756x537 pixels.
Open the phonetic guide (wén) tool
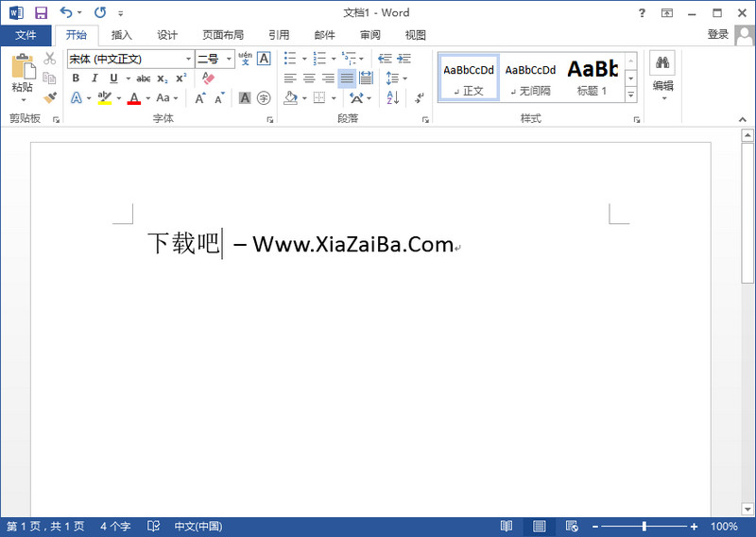click(245, 59)
